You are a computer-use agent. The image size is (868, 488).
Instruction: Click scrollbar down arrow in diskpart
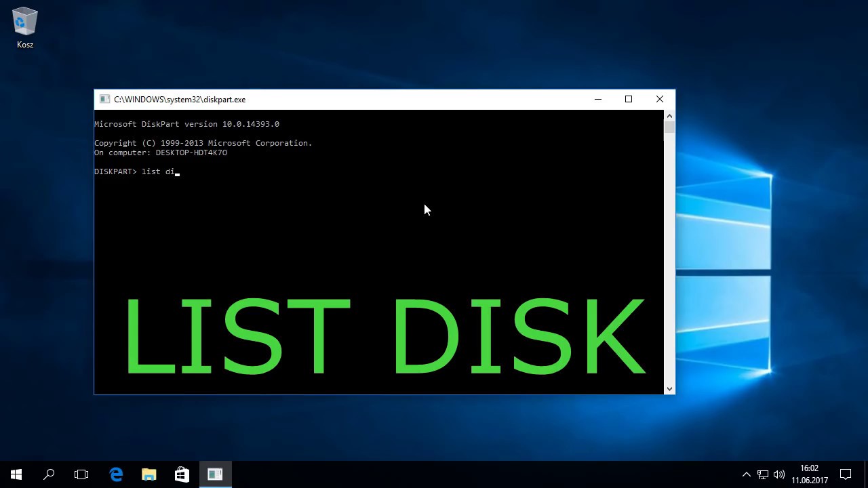point(669,388)
